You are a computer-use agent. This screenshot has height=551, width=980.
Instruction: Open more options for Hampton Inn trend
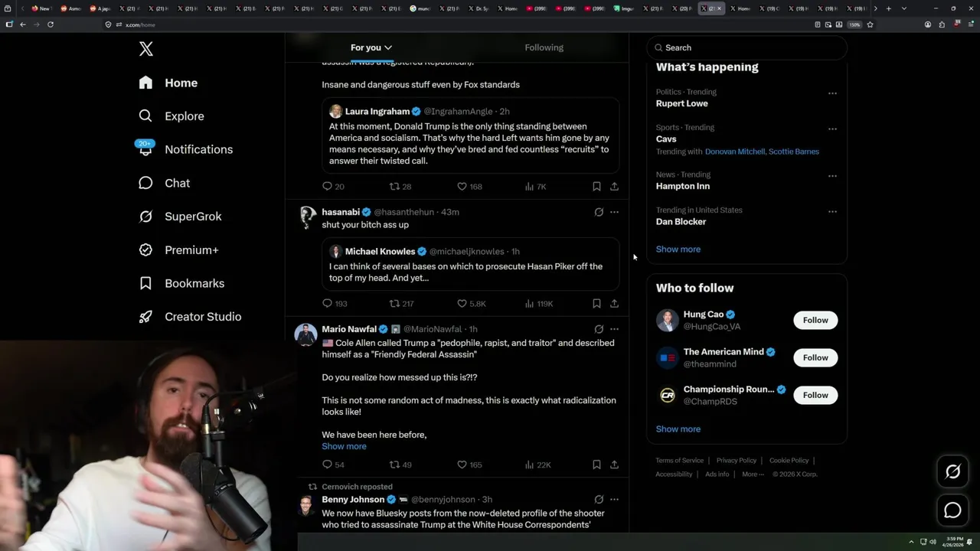click(x=832, y=176)
